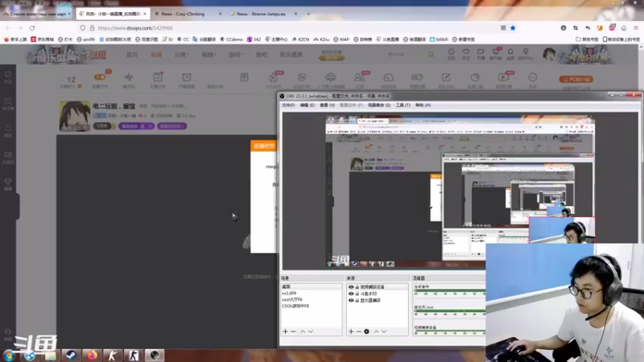Move selected scene down in OBS
The height and width of the screenshot is (362, 644).
pyautogui.click(x=311, y=331)
